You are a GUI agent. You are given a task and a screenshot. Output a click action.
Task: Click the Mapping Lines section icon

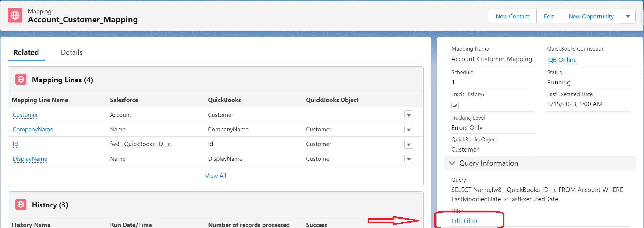tap(21, 80)
